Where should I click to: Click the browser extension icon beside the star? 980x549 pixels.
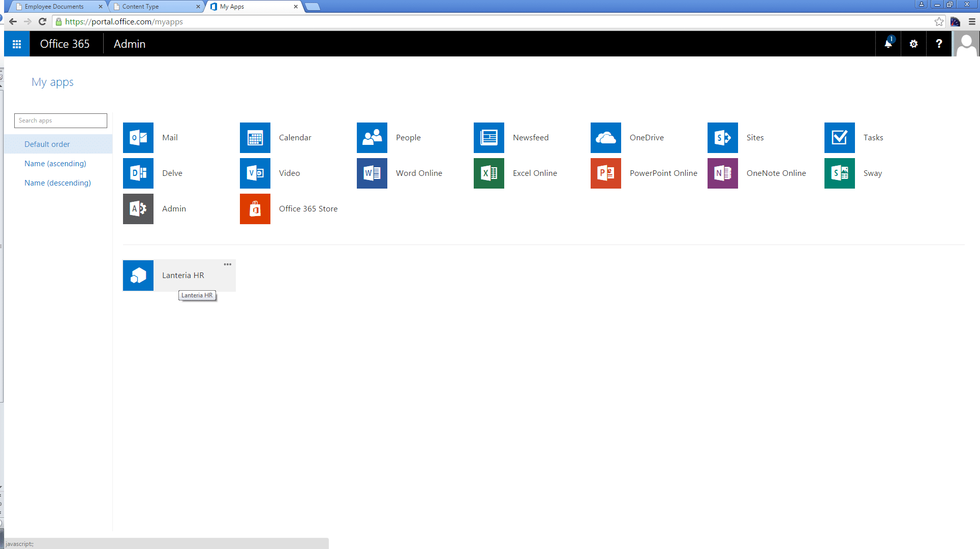click(x=956, y=22)
